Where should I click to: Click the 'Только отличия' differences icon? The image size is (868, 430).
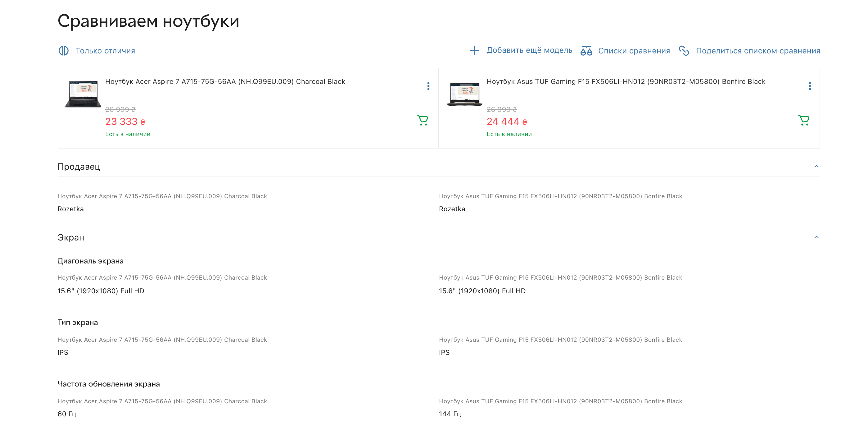pyautogui.click(x=64, y=51)
